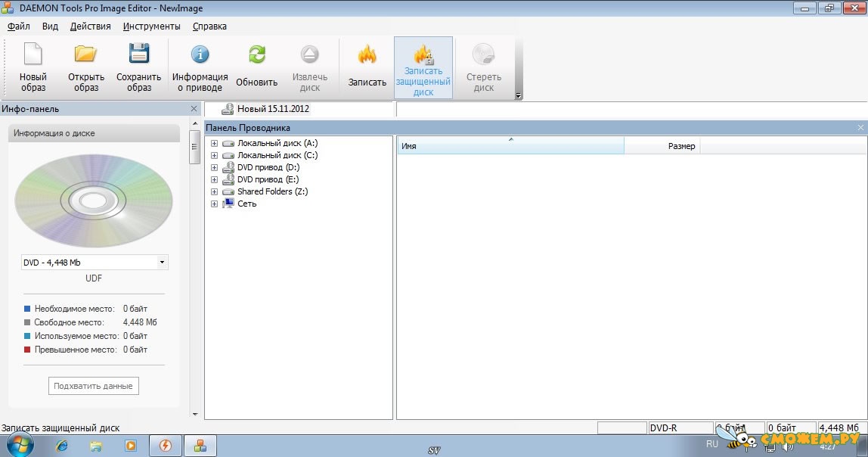Viewport: 868px width, 457px height.
Task: Click the blue Необходимое место swatch
Action: pyautogui.click(x=27, y=309)
